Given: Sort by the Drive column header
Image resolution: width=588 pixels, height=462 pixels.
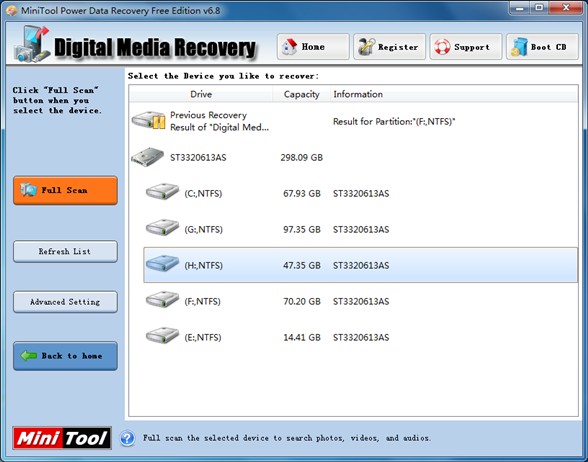Looking at the screenshot, I should tap(201, 94).
